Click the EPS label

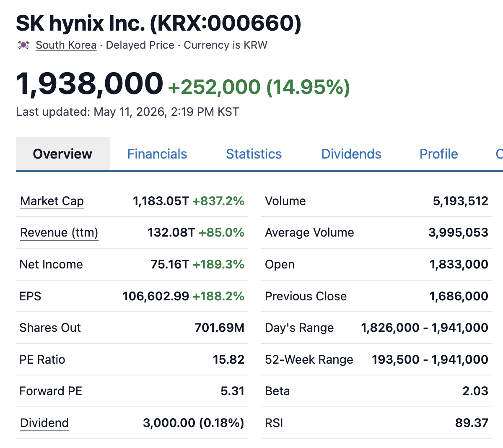coord(31,296)
